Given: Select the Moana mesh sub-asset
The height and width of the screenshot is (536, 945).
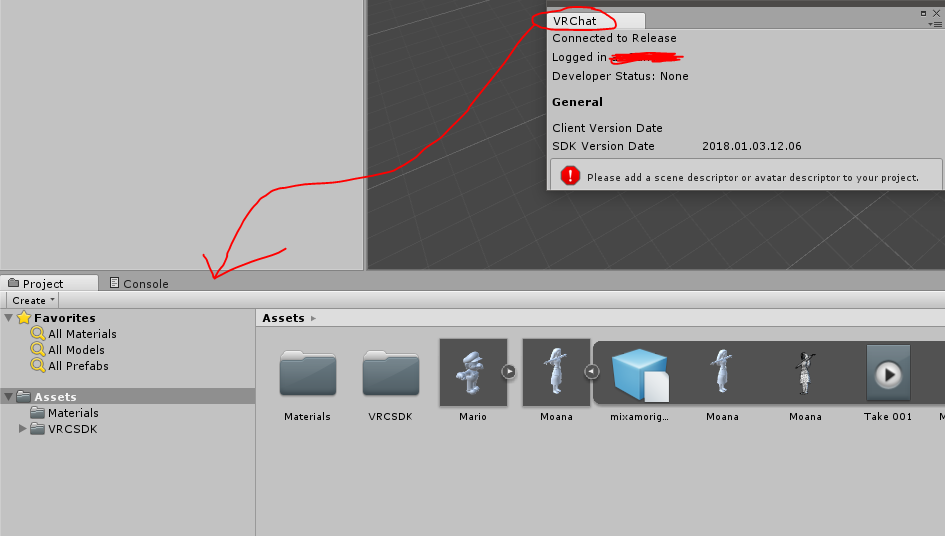Looking at the screenshot, I should coord(722,372).
